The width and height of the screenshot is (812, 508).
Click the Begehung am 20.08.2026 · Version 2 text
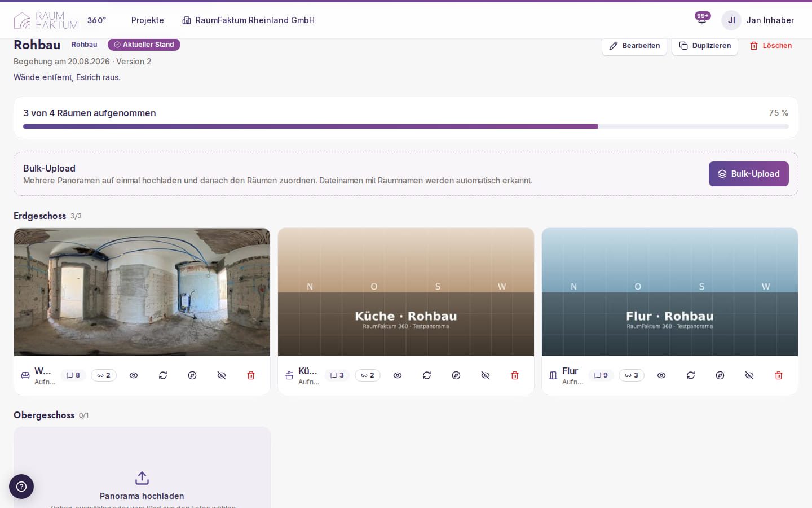tap(82, 62)
